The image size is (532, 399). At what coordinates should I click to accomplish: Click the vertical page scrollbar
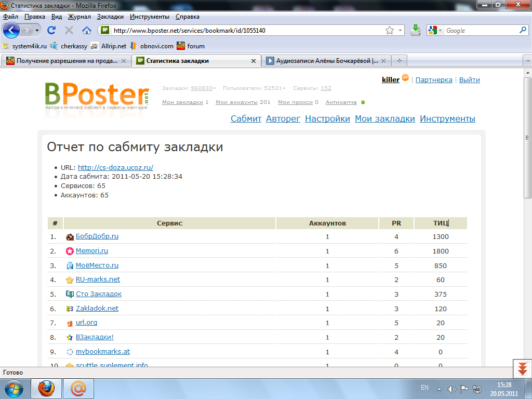tap(528, 137)
